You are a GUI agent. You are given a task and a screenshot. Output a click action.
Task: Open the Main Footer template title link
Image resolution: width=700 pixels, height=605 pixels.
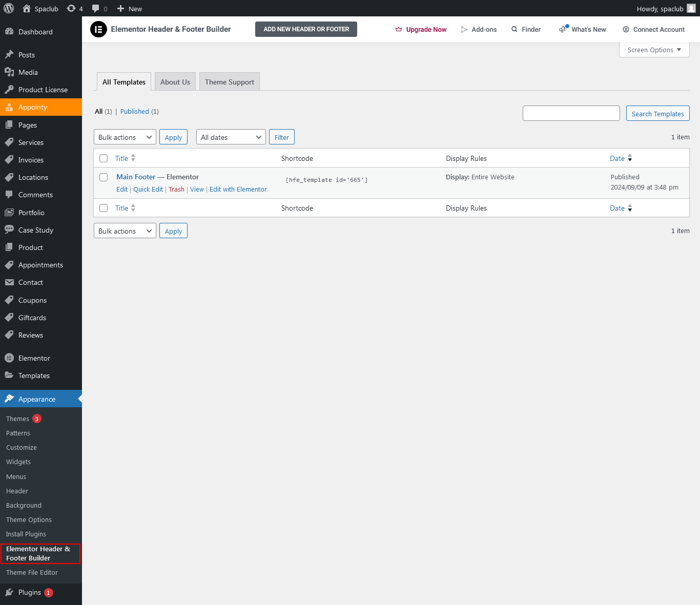pos(136,177)
